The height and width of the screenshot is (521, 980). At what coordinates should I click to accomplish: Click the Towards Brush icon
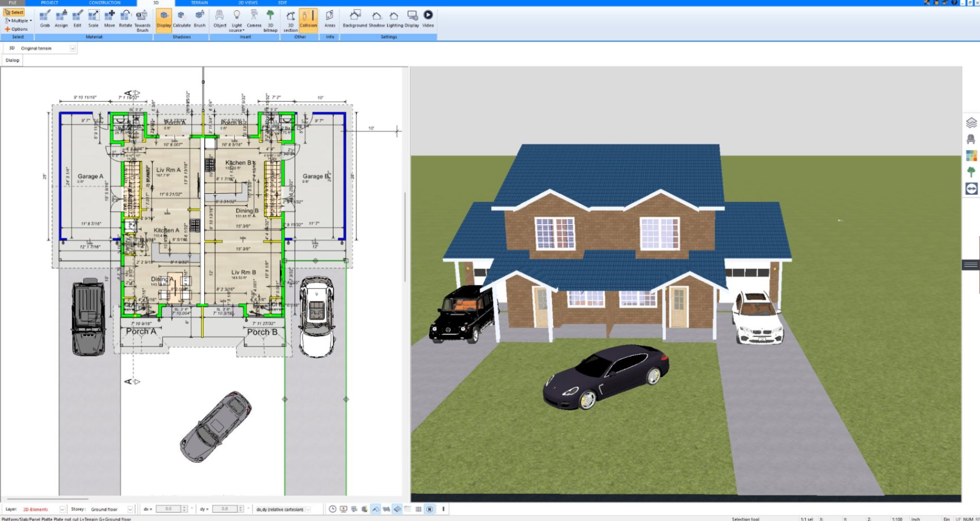pyautogui.click(x=142, y=20)
